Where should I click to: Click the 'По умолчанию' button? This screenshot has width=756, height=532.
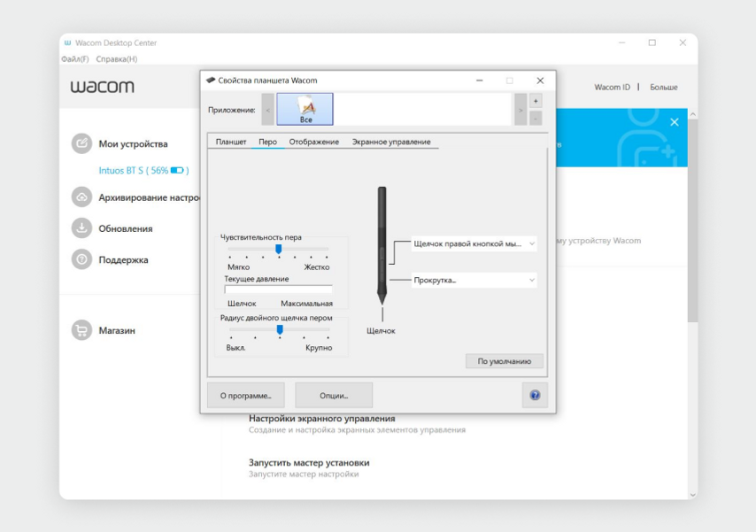point(505,361)
